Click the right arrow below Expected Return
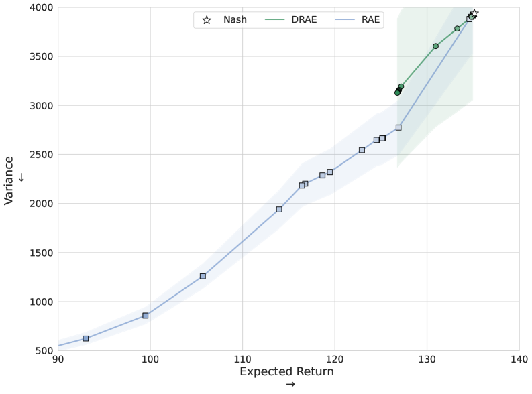Viewport: 532px width, 394px height. point(290,385)
